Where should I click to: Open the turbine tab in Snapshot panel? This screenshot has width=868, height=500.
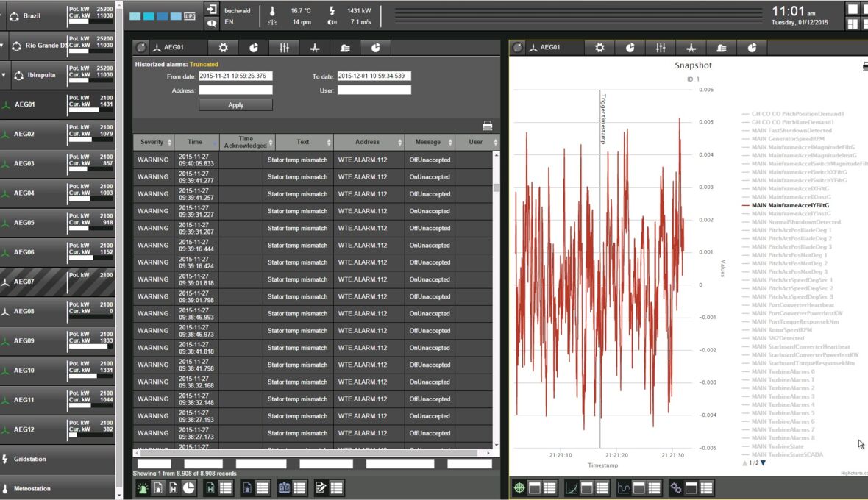691,48
